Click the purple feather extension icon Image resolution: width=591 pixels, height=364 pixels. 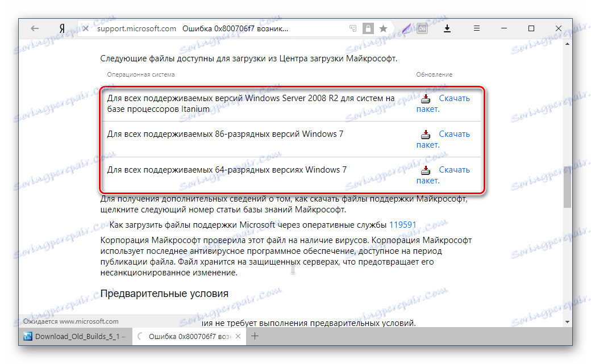(x=406, y=28)
